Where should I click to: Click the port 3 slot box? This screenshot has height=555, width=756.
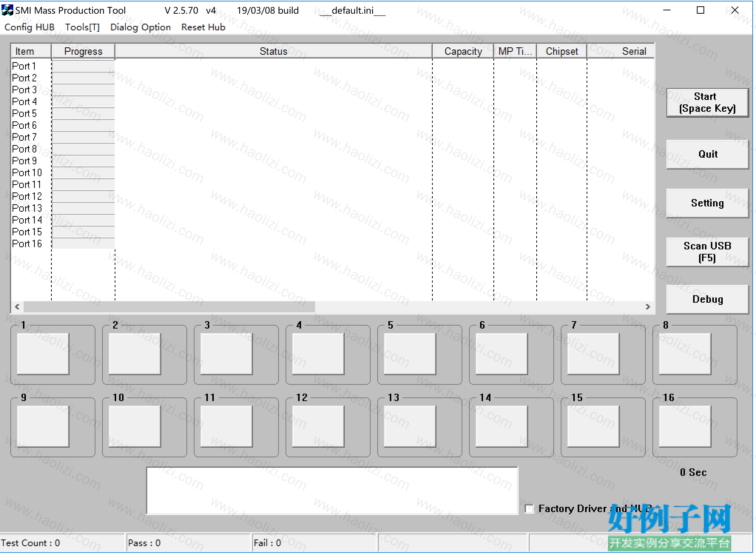tap(226, 354)
